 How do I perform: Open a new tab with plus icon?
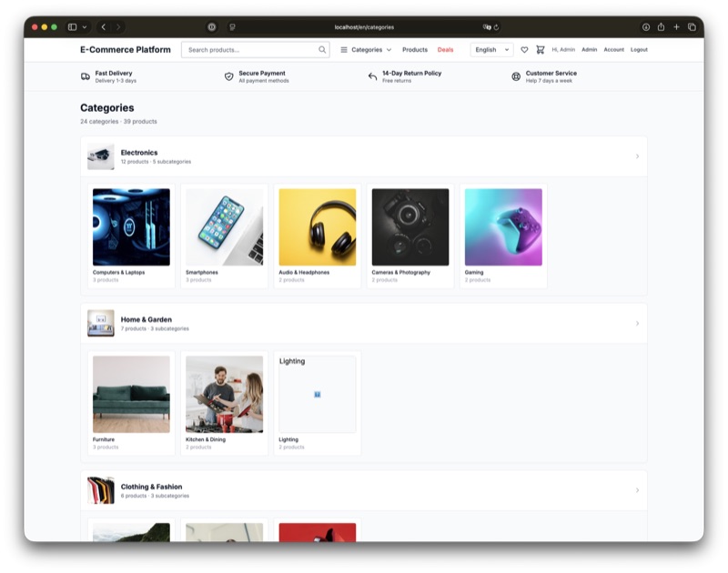click(676, 27)
